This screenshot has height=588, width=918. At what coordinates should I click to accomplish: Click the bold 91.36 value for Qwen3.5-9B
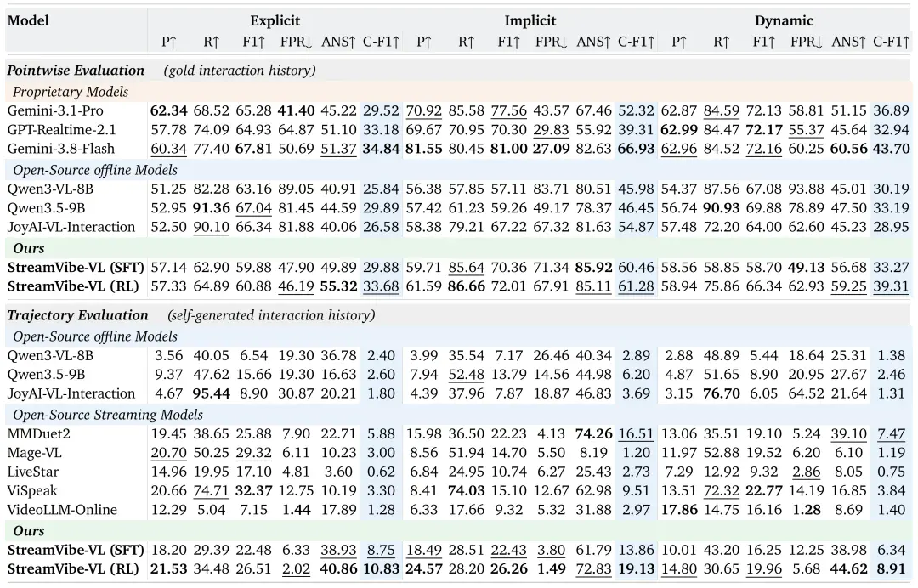click(212, 207)
